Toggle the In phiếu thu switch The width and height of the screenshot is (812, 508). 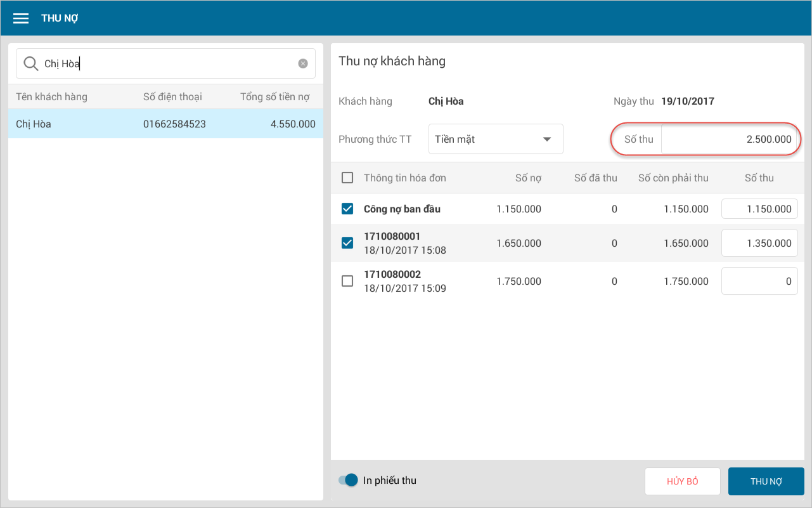(349, 480)
